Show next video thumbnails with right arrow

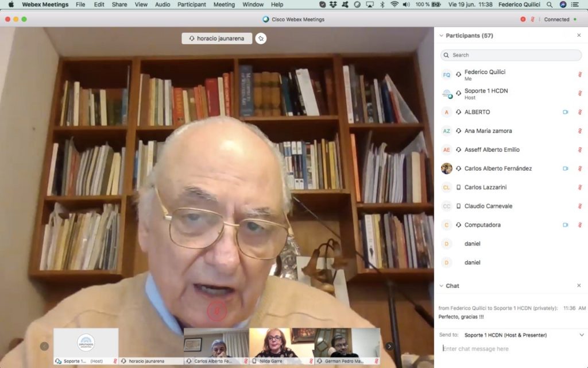[x=389, y=346]
